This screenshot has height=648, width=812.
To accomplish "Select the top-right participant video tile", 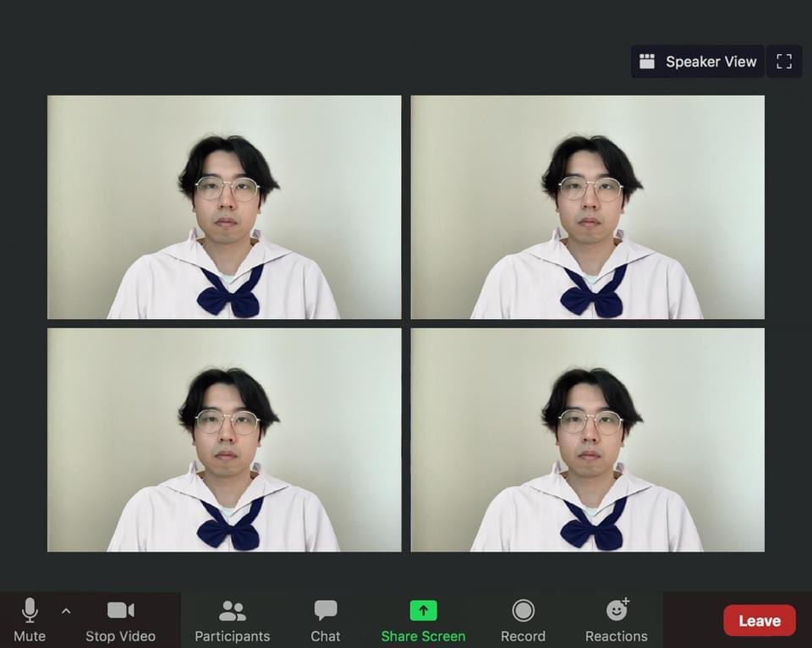I will click(x=588, y=207).
